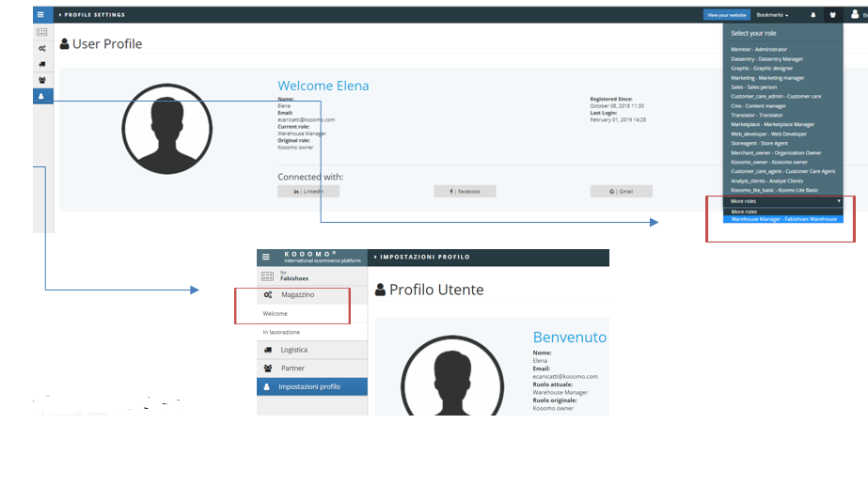Viewport: 868px width, 487px height.
Task: Click the avatar image in Profilo Utente
Action: tap(452, 376)
